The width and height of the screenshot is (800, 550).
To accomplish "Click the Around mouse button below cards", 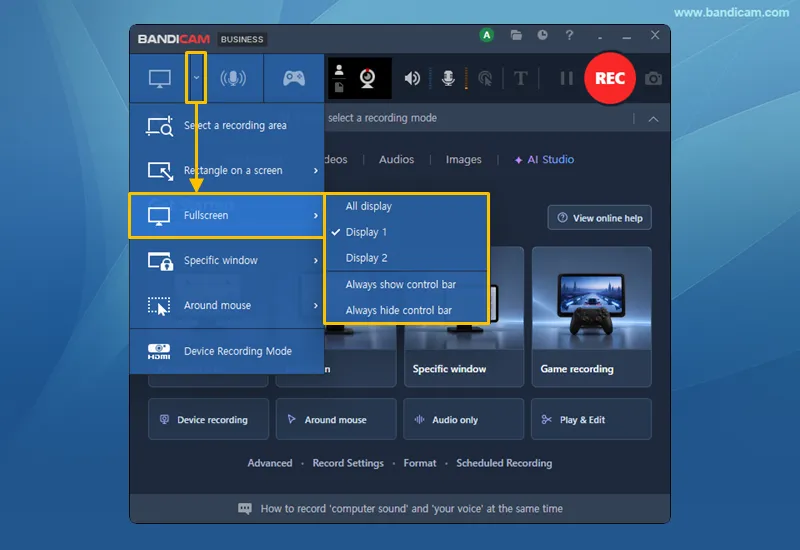I will (x=336, y=419).
